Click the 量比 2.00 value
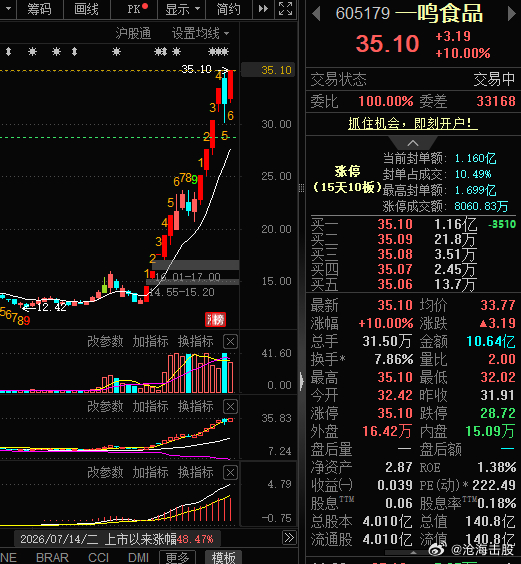This screenshot has height=564, width=521. click(x=502, y=359)
